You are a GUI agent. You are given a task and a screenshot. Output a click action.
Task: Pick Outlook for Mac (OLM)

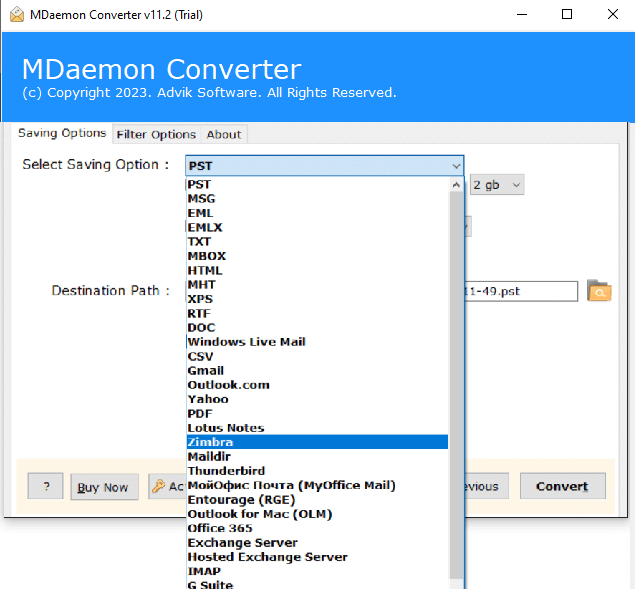pyautogui.click(x=318, y=514)
